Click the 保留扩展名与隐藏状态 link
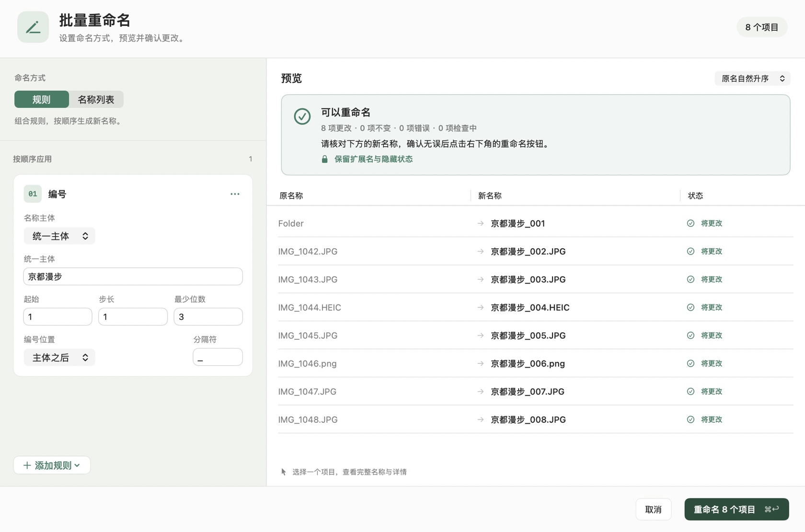Image resolution: width=805 pixels, height=532 pixels. tap(373, 159)
